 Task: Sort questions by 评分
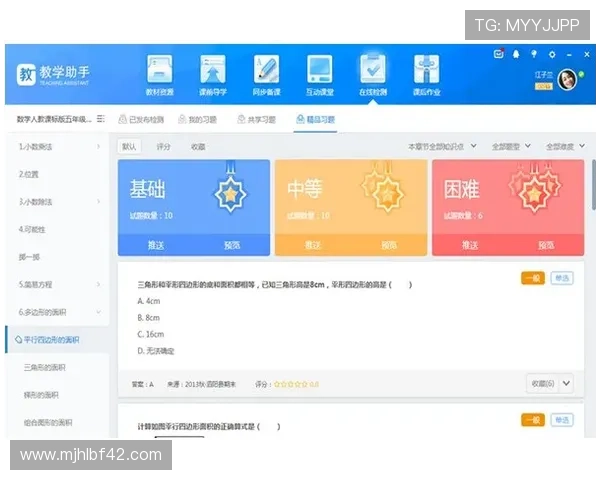pyautogui.click(x=163, y=147)
